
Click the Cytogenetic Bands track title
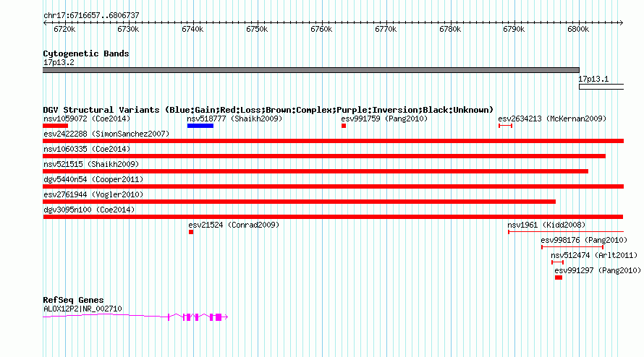[x=86, y=53]
